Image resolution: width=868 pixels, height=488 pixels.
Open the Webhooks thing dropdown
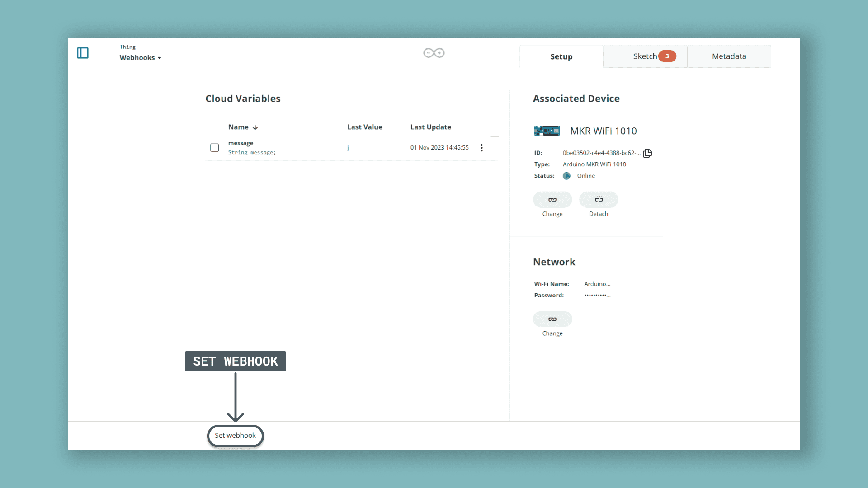tap(140, 58)
